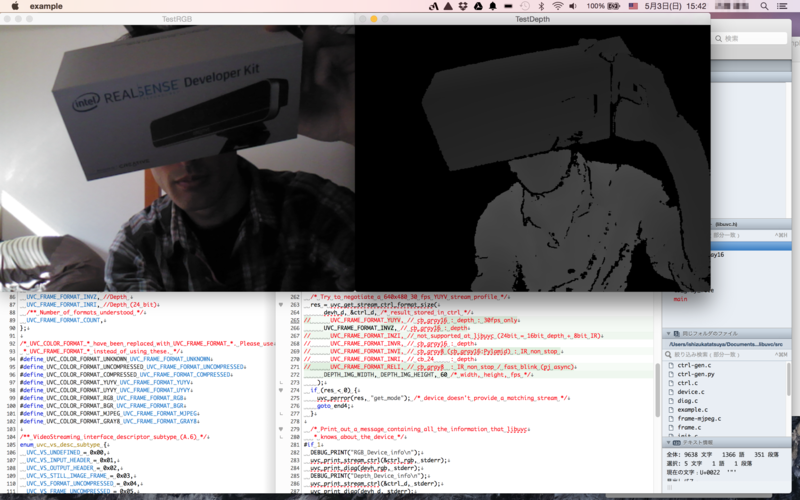Click the date and time 15:42 in menu bar
This screenshot has width=800, height=500.
(676, 6)
